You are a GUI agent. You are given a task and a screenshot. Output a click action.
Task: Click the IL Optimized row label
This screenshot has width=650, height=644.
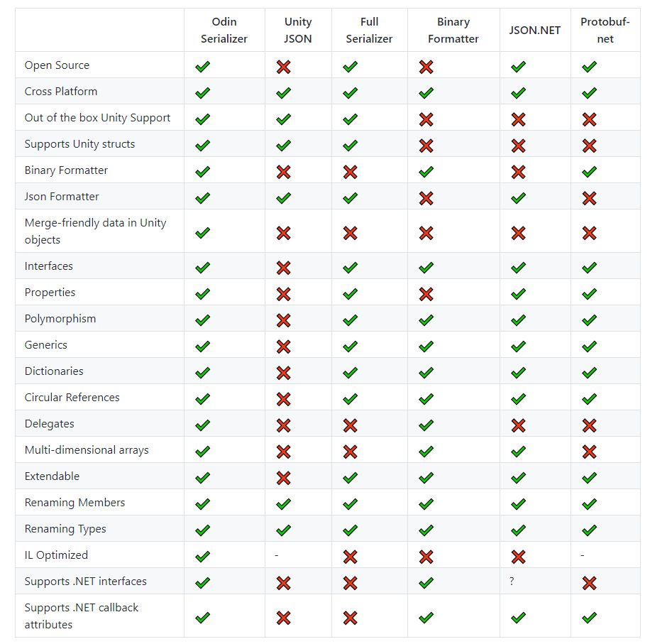coord(56,555)
